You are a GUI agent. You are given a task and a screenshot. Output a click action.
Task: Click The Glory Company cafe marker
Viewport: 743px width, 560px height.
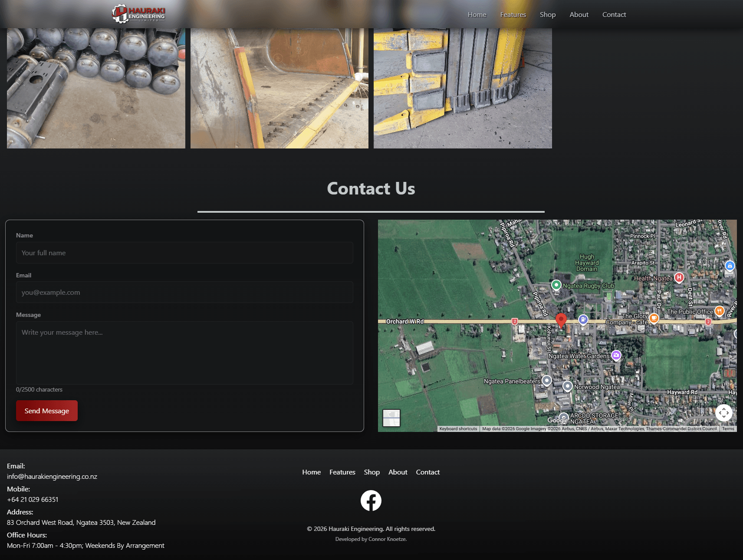(654, 318)
